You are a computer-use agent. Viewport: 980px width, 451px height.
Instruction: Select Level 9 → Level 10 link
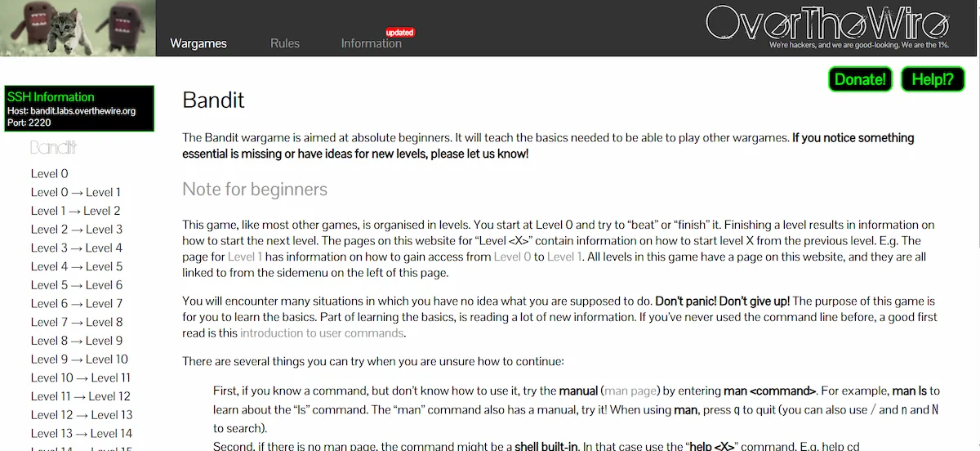79,359
